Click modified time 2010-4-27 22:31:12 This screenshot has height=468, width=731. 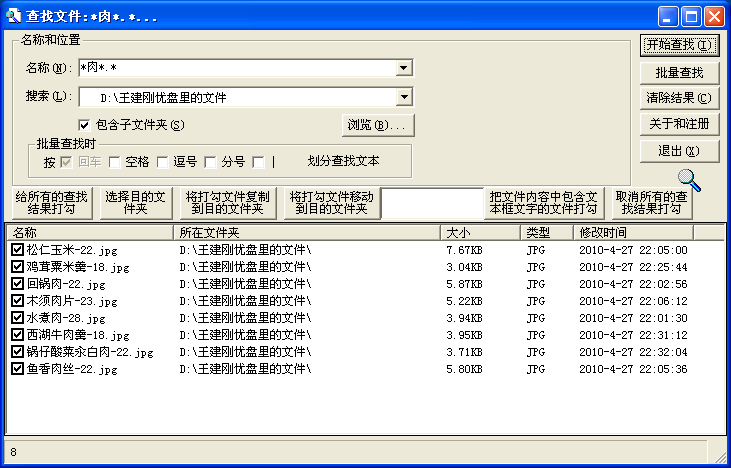point(633,335)
